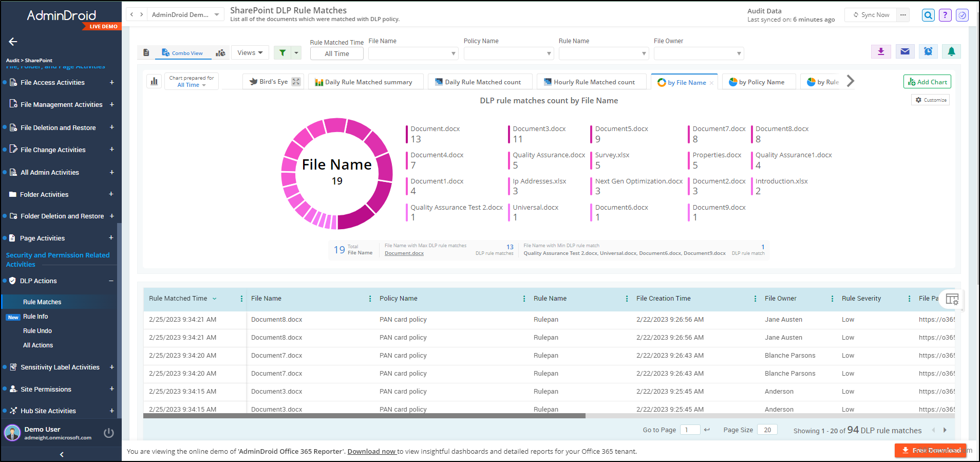
Task: Go to the previous report with the left arrow
Action: pos(132,14)
